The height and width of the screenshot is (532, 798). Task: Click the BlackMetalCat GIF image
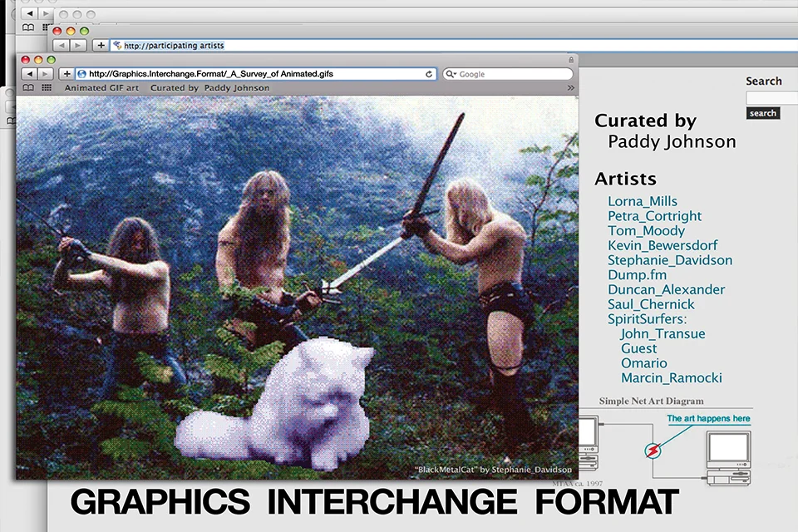click(298, 288)
